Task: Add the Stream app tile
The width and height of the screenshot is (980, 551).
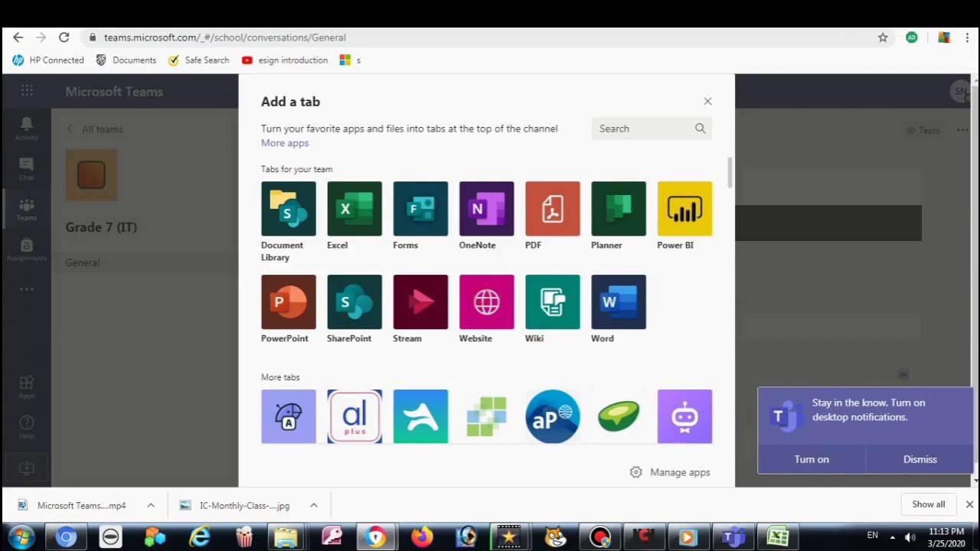Action: click(420, 302)
